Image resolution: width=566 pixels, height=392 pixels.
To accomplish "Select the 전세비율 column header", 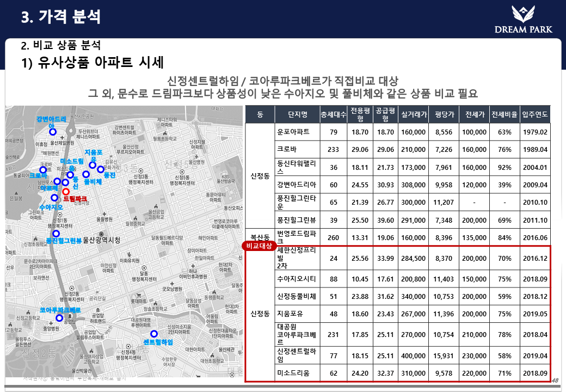I will 505,114.
